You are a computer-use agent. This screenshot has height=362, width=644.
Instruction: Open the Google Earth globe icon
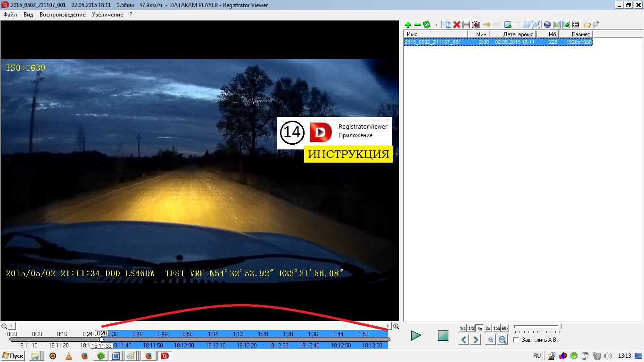pyautogui.click(x=547, y=25)
